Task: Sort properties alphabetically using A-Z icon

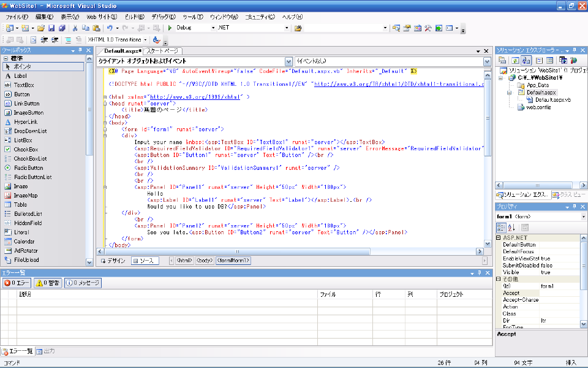Action: pyautogui.click(x=512, y=228)
